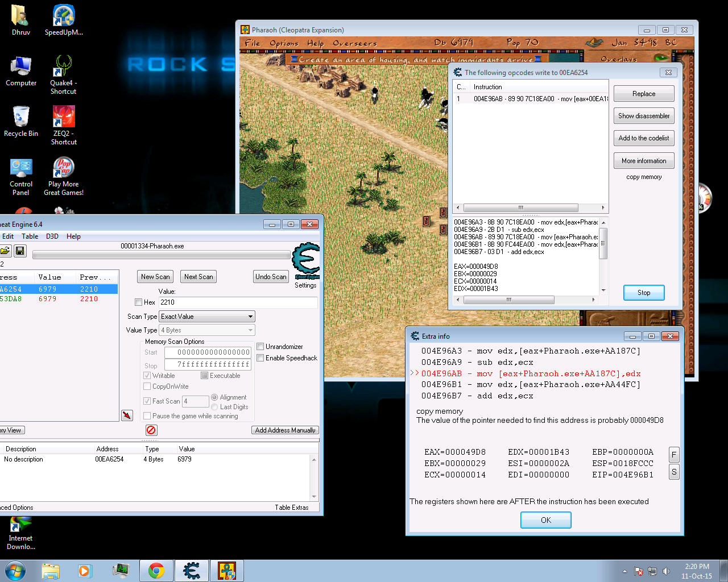This screenshot has height=582, width=728.
Task: Toggle the Enable Speedhack checkbox
Action: click(x=260, y=358)
